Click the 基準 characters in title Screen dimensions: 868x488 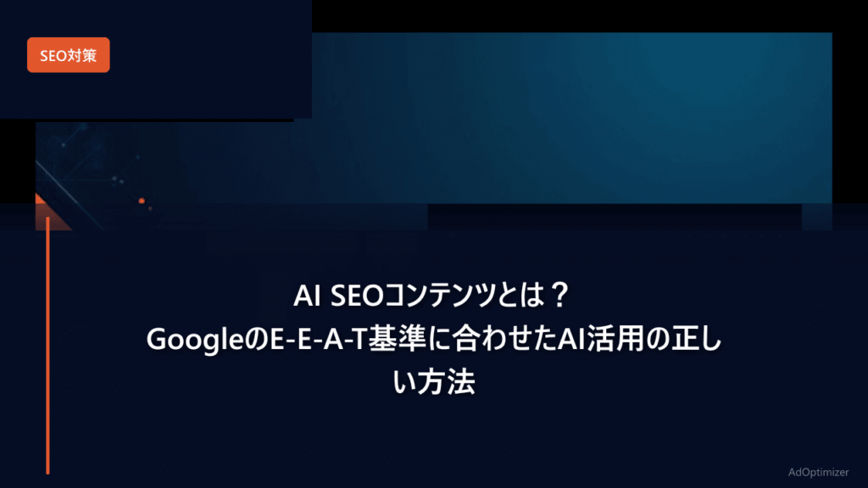tap(397, 339)
